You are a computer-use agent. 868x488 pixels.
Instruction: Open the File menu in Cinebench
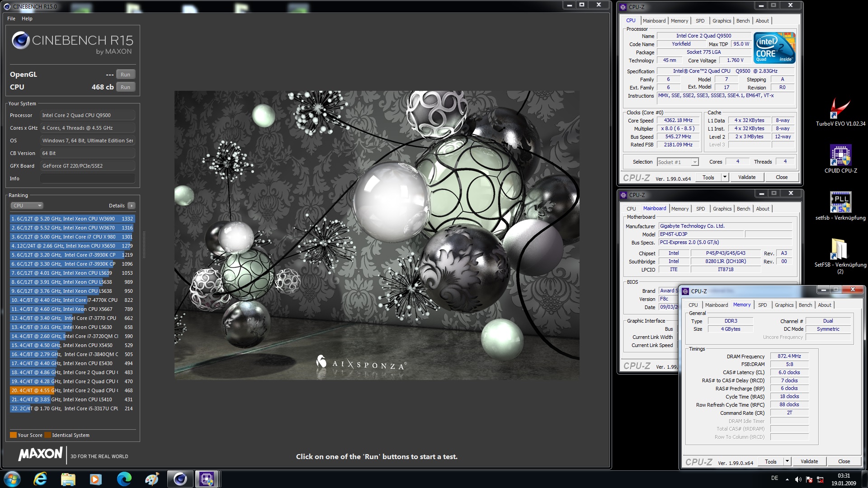11,19
